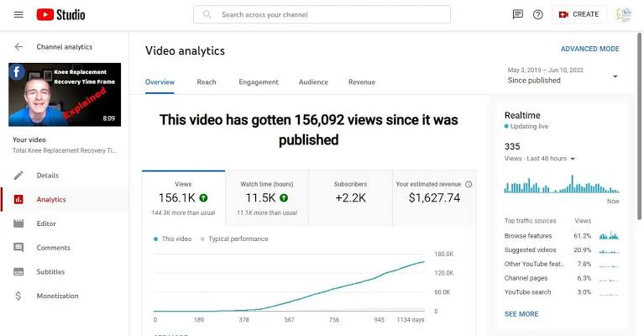
Task: Click SEE MORE in Realtime panel
Action: coord(521,314)
